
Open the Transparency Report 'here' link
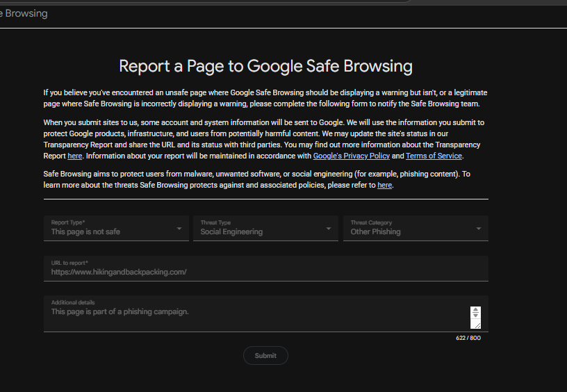coord(75,156)
